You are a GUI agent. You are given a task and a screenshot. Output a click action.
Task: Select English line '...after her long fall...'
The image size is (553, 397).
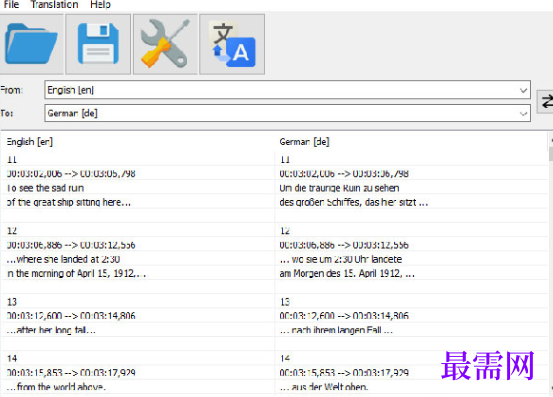[51, 330]
